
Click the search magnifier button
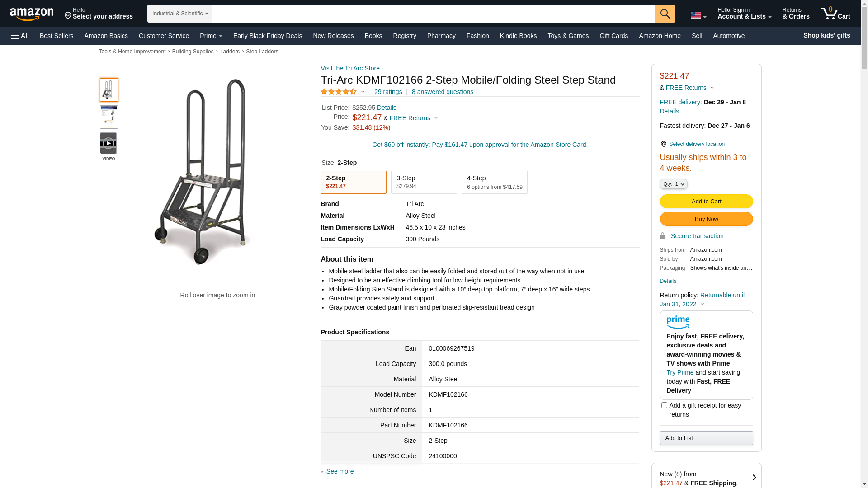coord(665,14)
